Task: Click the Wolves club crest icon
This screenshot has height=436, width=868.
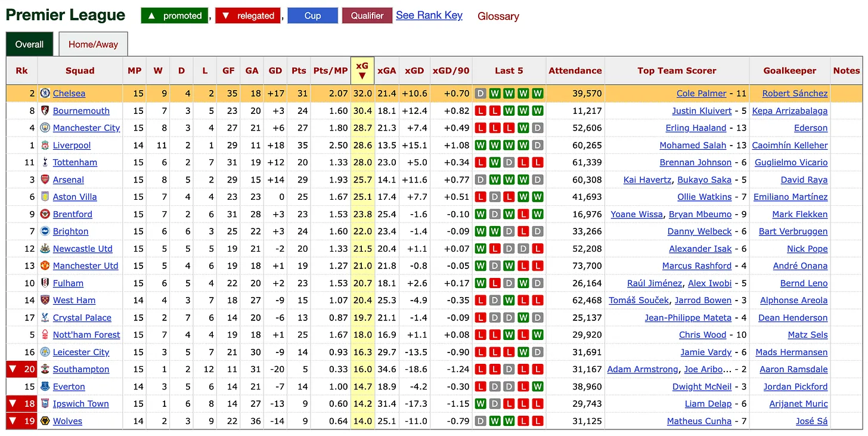Action: (x=45, y=422)
